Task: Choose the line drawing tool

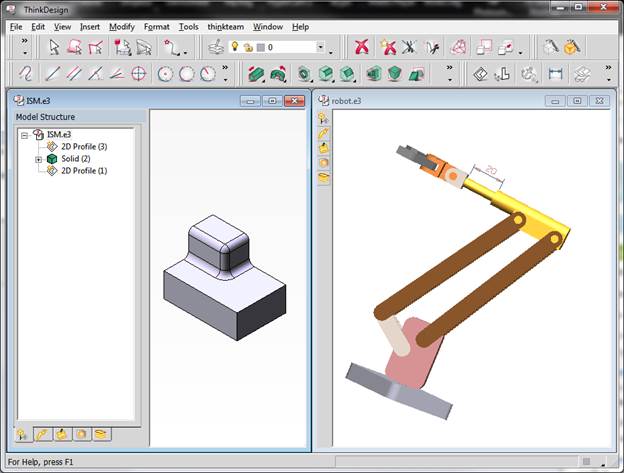Action: tap(53, 74)
